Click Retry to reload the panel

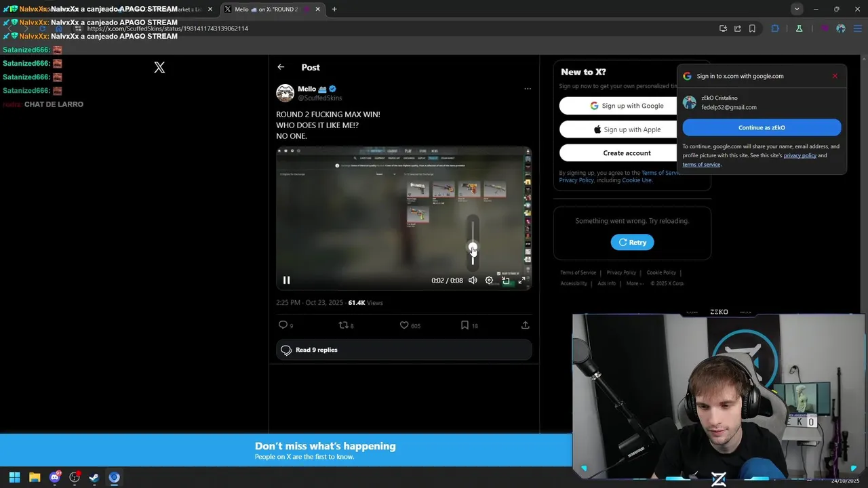632,242
